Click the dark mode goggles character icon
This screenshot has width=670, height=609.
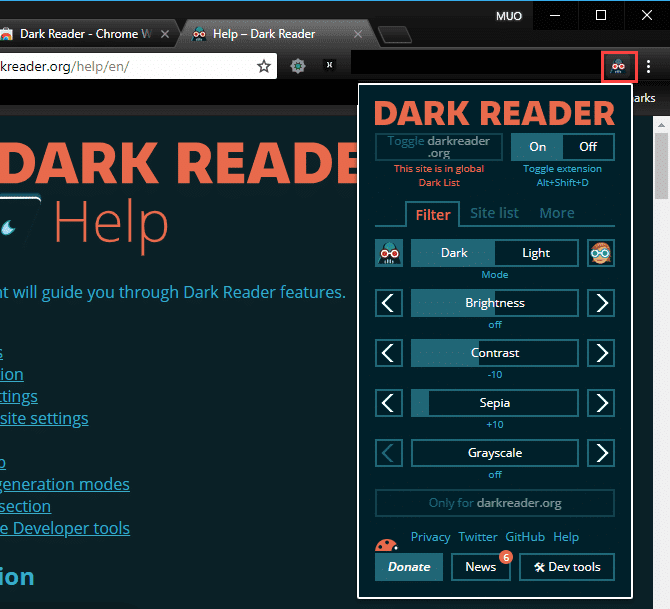point(389,253)
